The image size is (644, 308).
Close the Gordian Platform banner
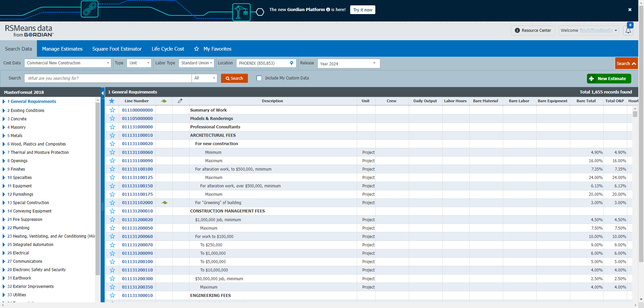tap(630, 10)
